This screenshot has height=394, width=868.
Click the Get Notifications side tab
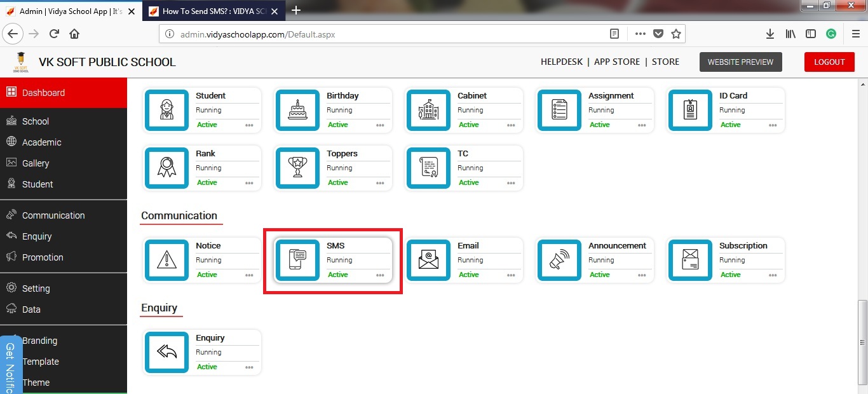coord(11,365)
